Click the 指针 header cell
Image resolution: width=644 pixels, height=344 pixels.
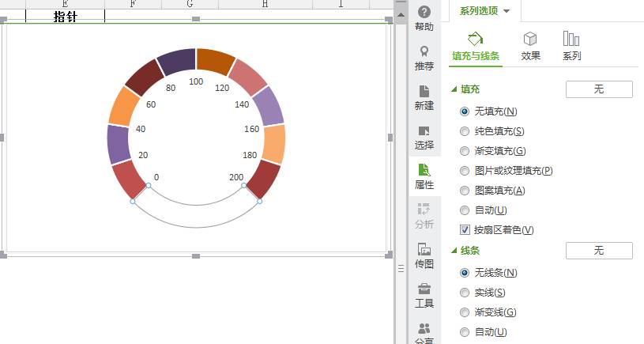(x=66, y=17)
